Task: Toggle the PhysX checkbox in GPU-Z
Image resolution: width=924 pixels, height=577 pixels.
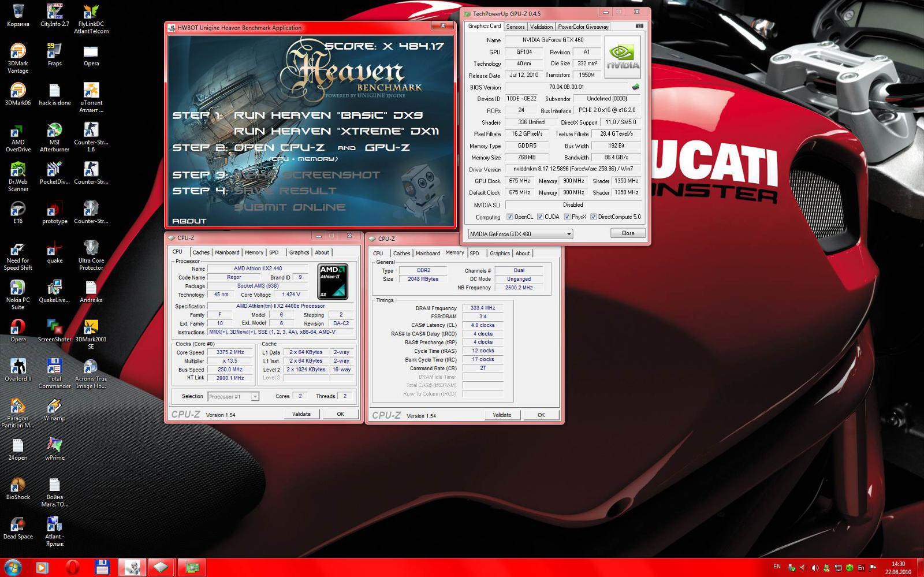Action: pos(567,217)
